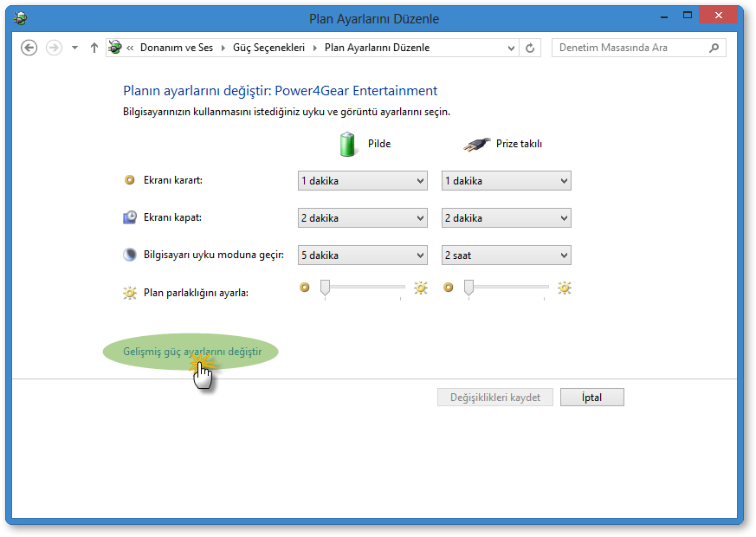The width and height of the screenshot is (756, 537).
Task: Open sleep plugged-in dropdown showing 2 saat
Action: (507, 255)
